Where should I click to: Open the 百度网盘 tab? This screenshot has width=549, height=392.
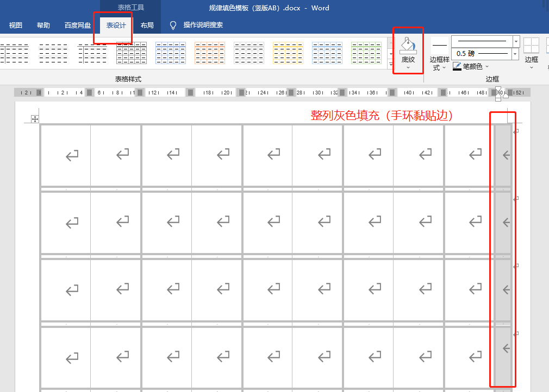[x=77, y=25]
